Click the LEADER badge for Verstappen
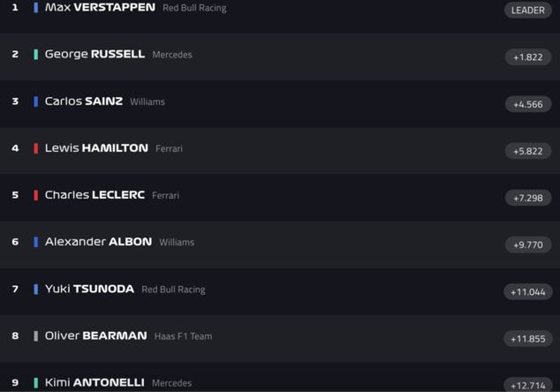The height and width of the screenshot is (392, 560). click(x=528, y=11)
